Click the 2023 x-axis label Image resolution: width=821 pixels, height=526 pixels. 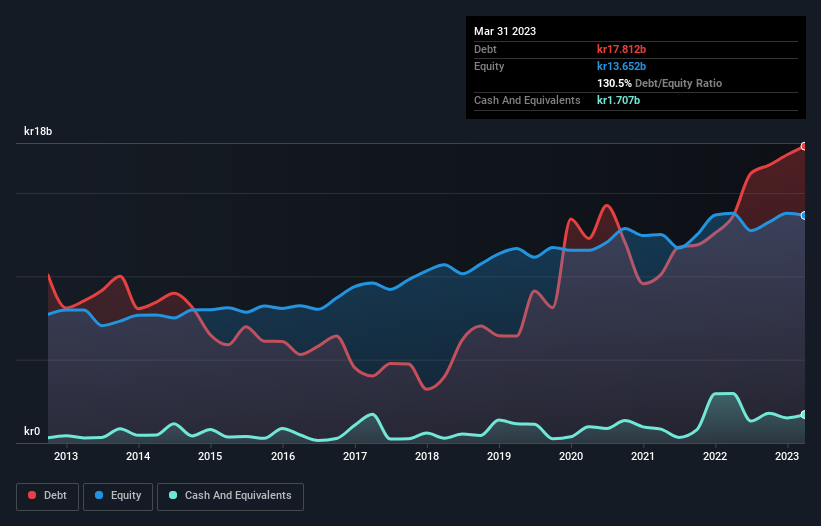tap(787, 456)
